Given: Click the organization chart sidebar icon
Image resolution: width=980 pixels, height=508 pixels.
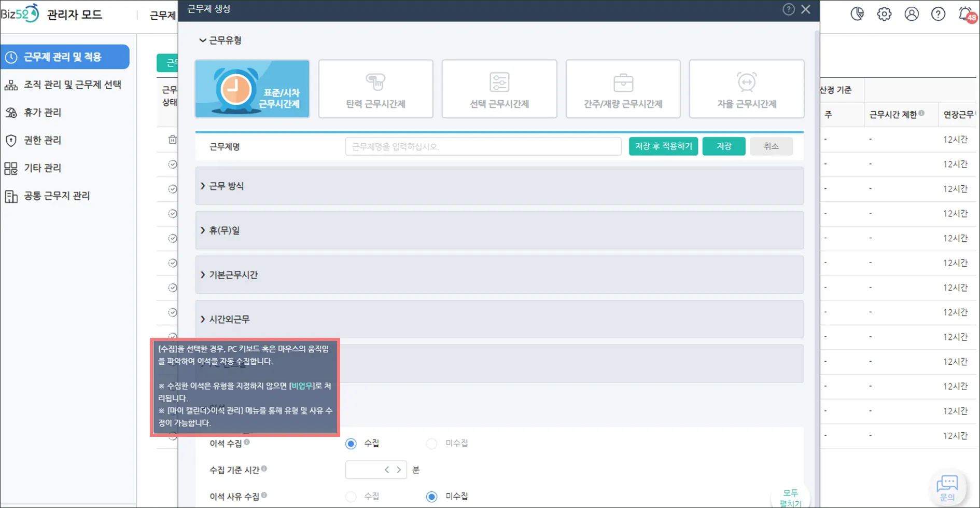Looking at the screenshot, I should (11, 85).
